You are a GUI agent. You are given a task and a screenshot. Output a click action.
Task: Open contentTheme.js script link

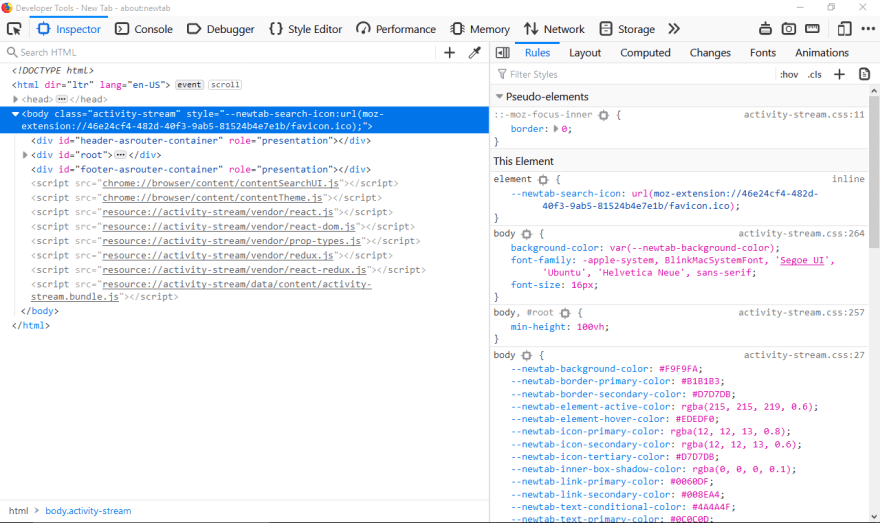tap(212, 198)
